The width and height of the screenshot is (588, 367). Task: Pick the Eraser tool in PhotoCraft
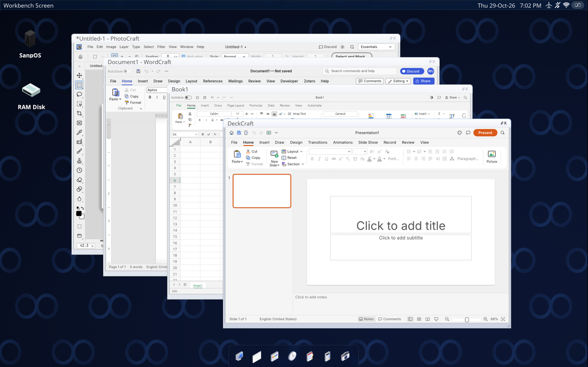point(79,180)
